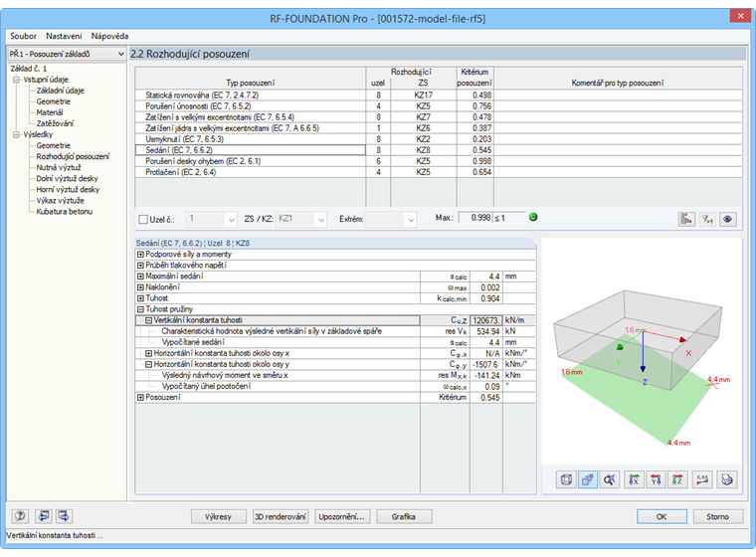The height and width of the screenshot is (557, 756).
Task: Expand the Posouzení row
Action: click(140, 398)
